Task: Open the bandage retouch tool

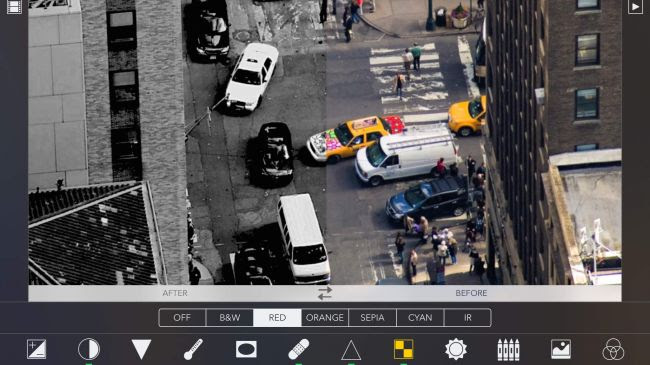Action: tap(298, 349)
